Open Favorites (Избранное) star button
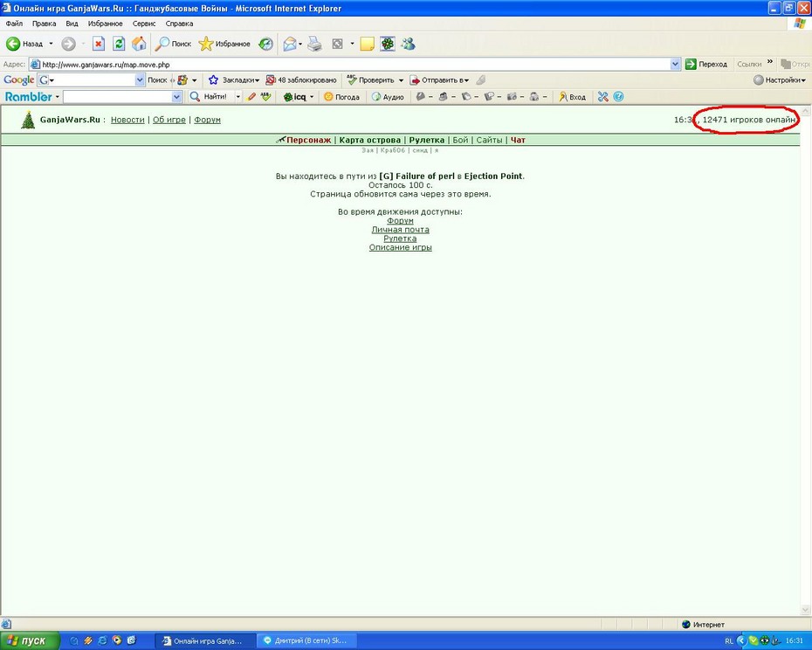 (224, 44)
